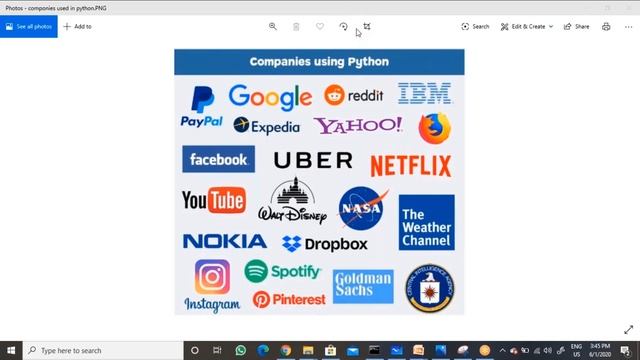640x360 pixels.
Task: Launch Google Chrome from the taskbar
Action: [x=286, y=351]
